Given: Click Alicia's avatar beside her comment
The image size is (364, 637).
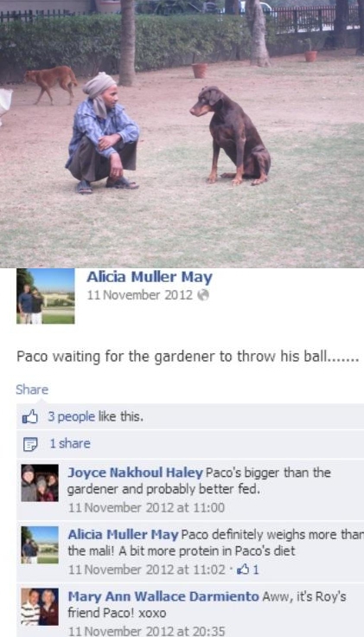Looking at the screenshot, I should [40, 544].
